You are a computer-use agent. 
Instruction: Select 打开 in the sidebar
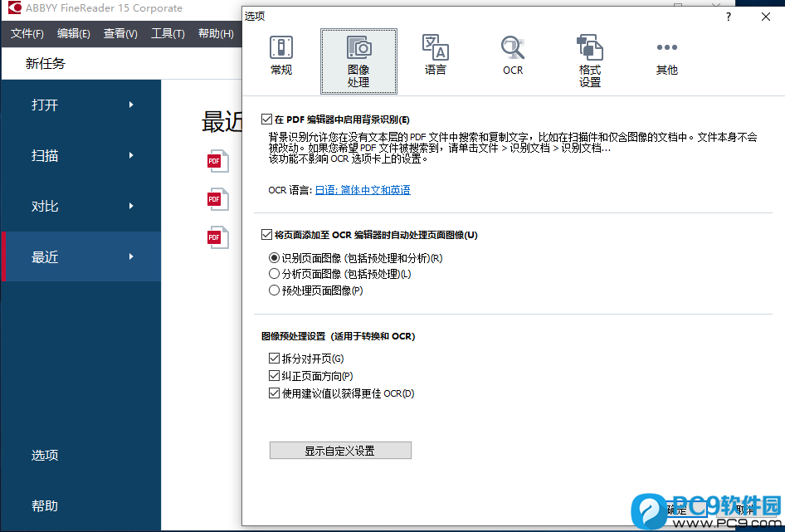(x=81, y=105)
